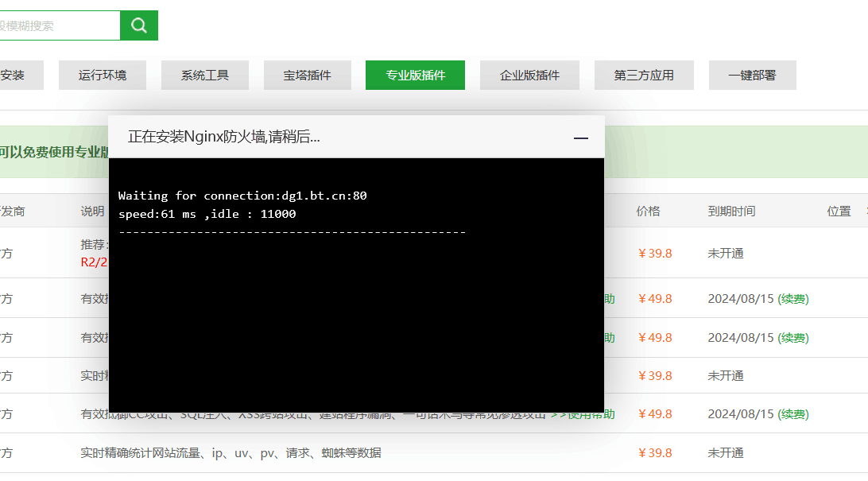Image resolution: width=868 pixels, height=481 pixels.
Task: Switch to the 运行环境 tab
Action: (x=103, y=76)
